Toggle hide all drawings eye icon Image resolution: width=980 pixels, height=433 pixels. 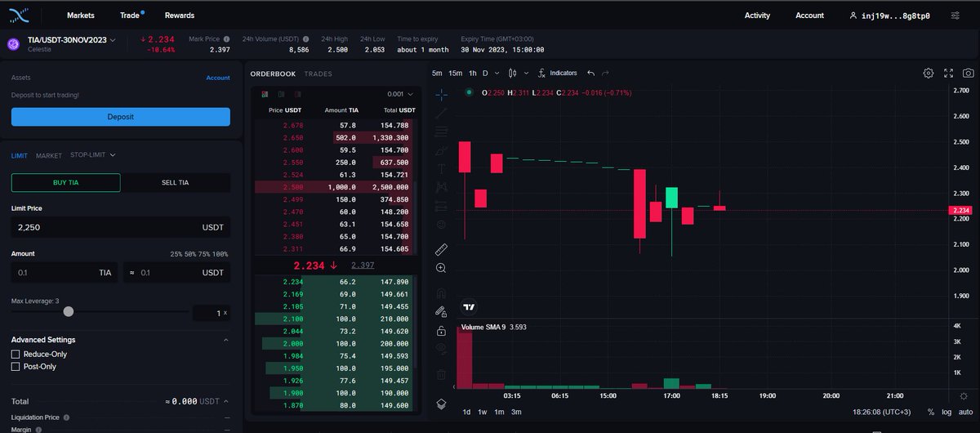(x=441, y=350)
